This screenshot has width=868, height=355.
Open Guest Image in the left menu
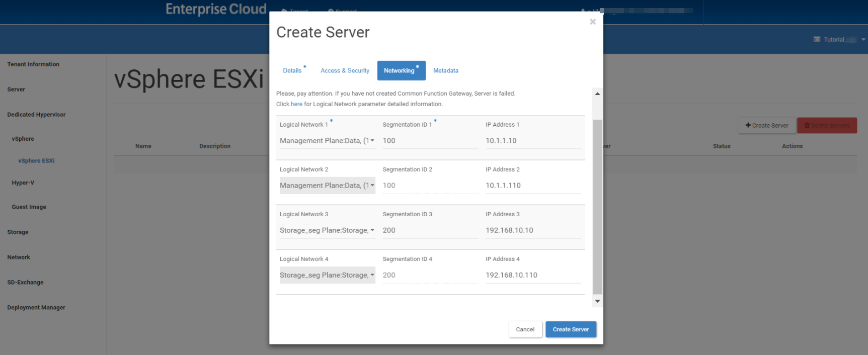pos(29,207)
